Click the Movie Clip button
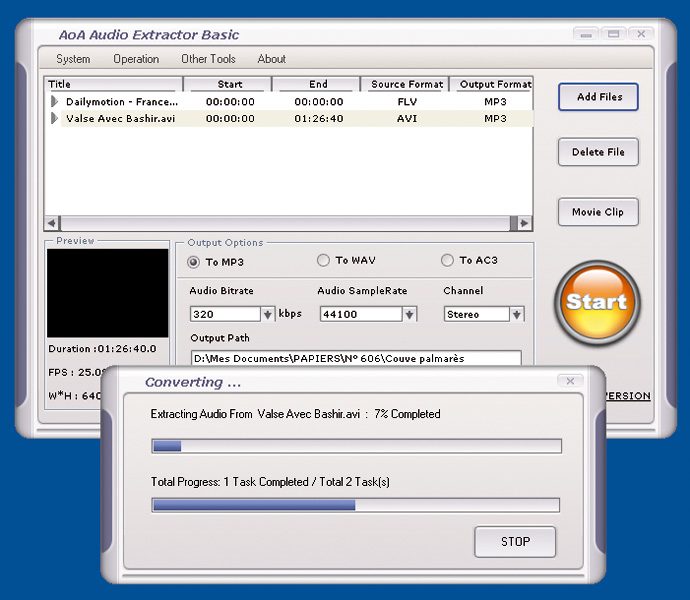Image resolution: width=690 pixels, height=600 pixels. tap(598, 212)
